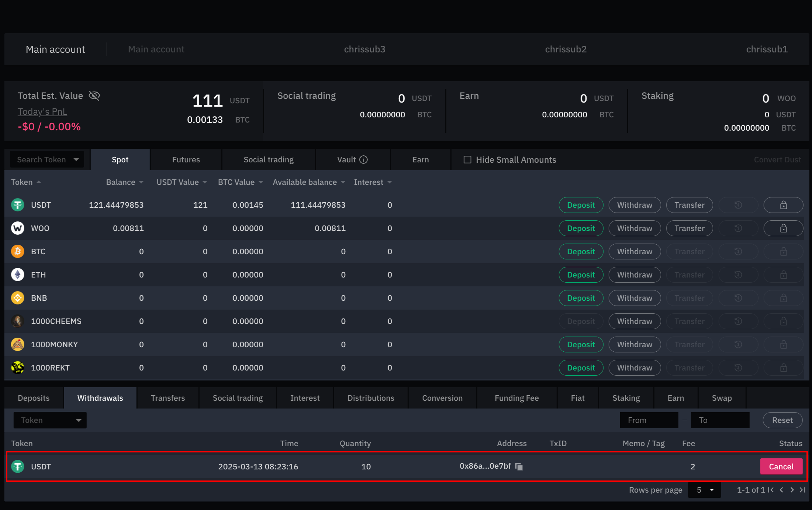Go to the previous withdrawals page
812x510 pixels.
point(781,490)
